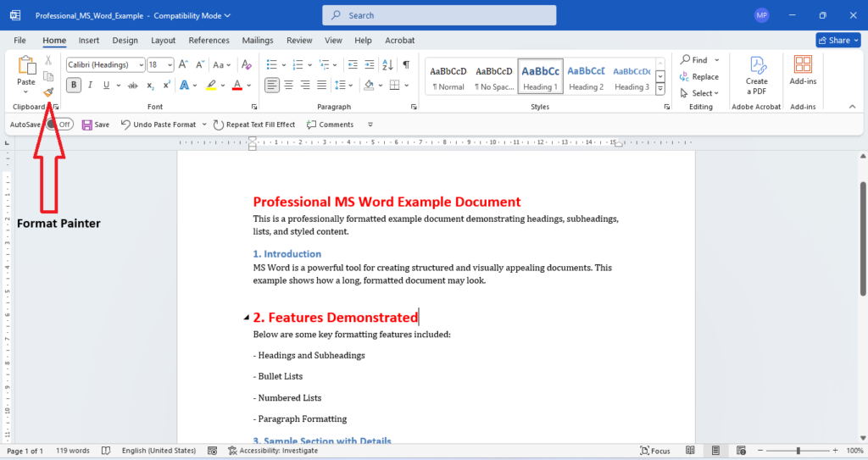Open the Layout tab
This screenshot has height=460, width=868.
(164, 41)
